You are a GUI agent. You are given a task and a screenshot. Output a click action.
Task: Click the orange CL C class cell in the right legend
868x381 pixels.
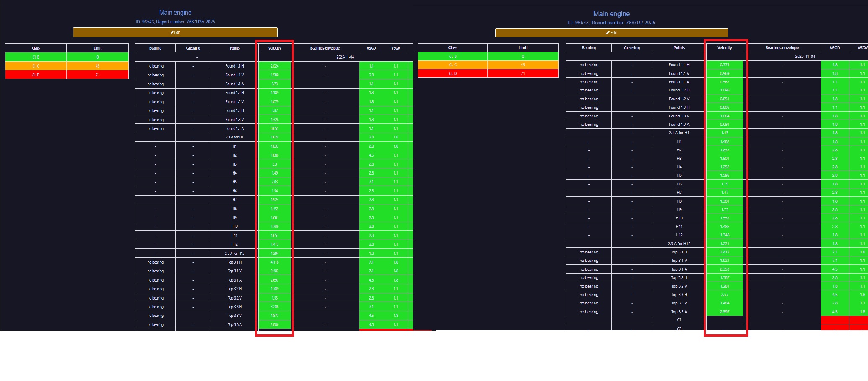(x=452, y=65)
